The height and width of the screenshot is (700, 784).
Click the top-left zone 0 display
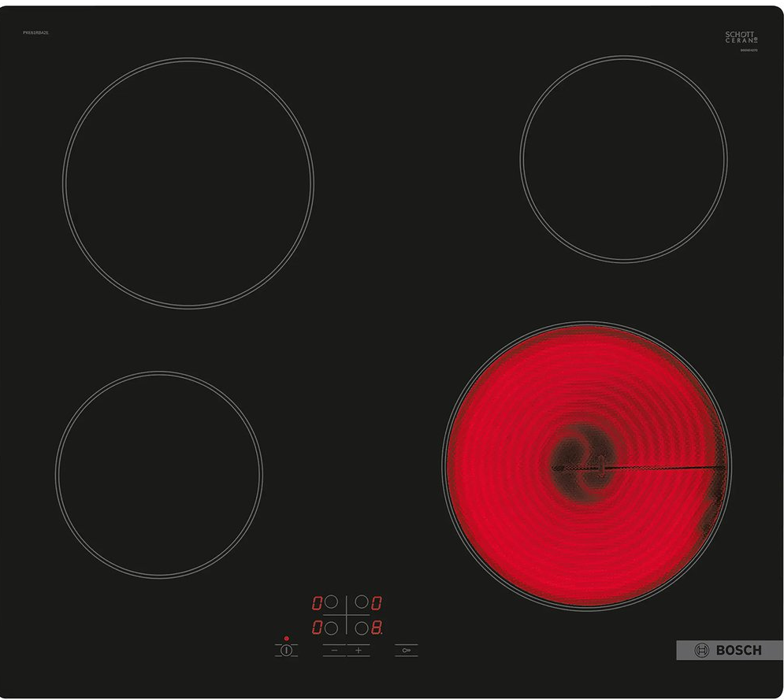click(x=317, y=602)
